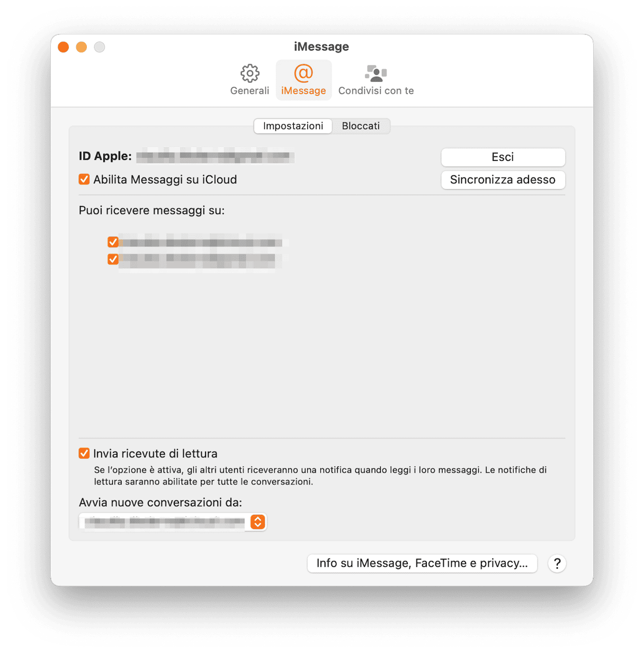This screenshot has height=653, width=644.
Task: Click the blurred ID Apple address
Action: 215,156
